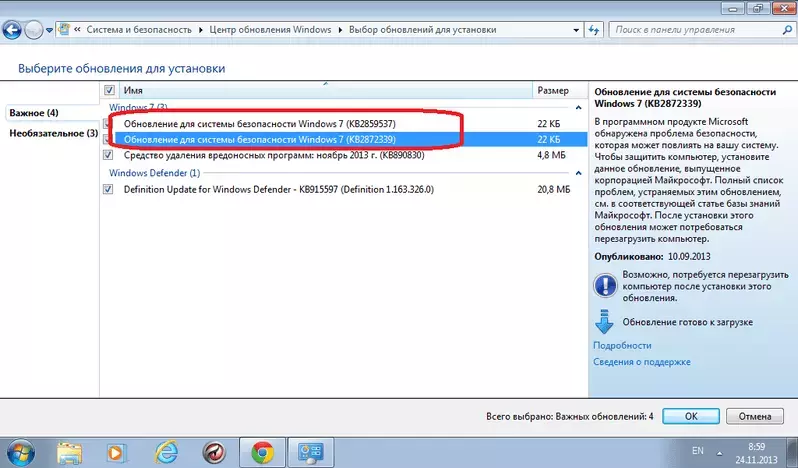Click the forward navigation arrow
This screenshot has width=798, height=468.
34,30
